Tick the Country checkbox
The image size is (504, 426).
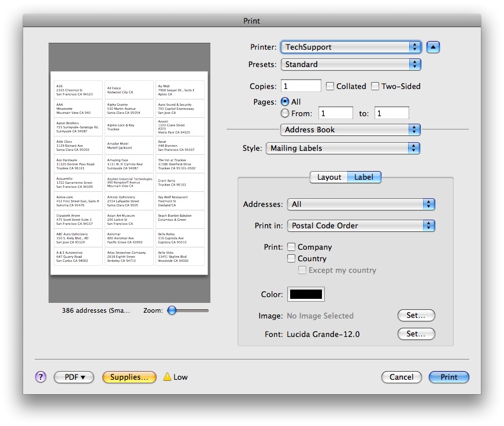[x=292, y=258]
